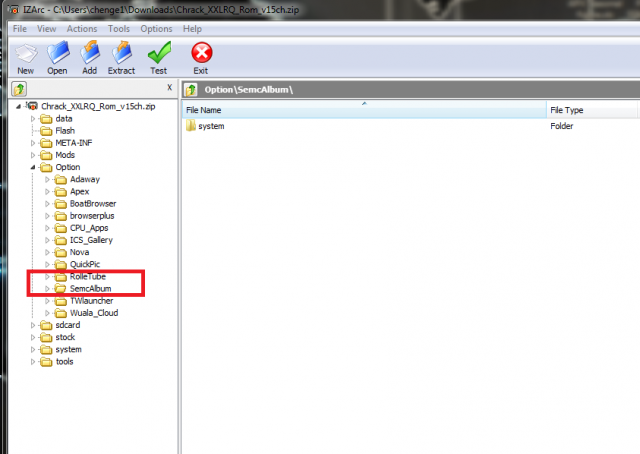Image resolution: width=640 pixels, height=454 pixels.
Task: Select RolleTube in the folder tree
Action: [88, 276]
